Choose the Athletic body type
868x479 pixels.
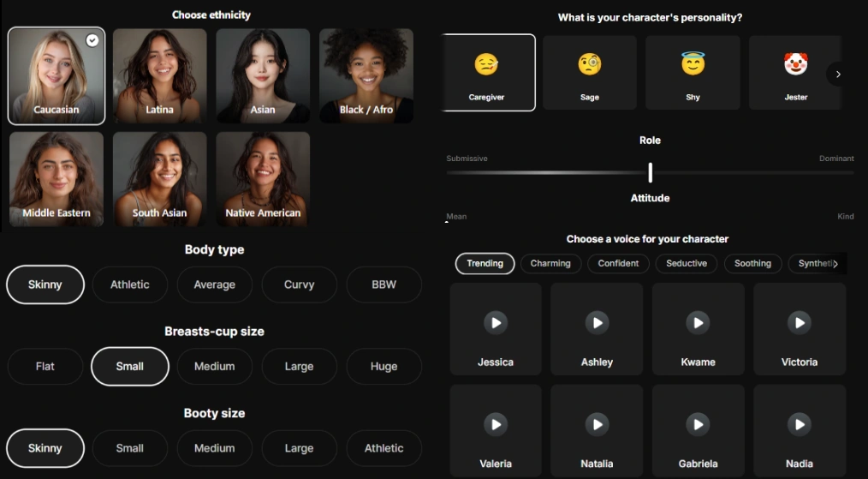tap(130, 284)
